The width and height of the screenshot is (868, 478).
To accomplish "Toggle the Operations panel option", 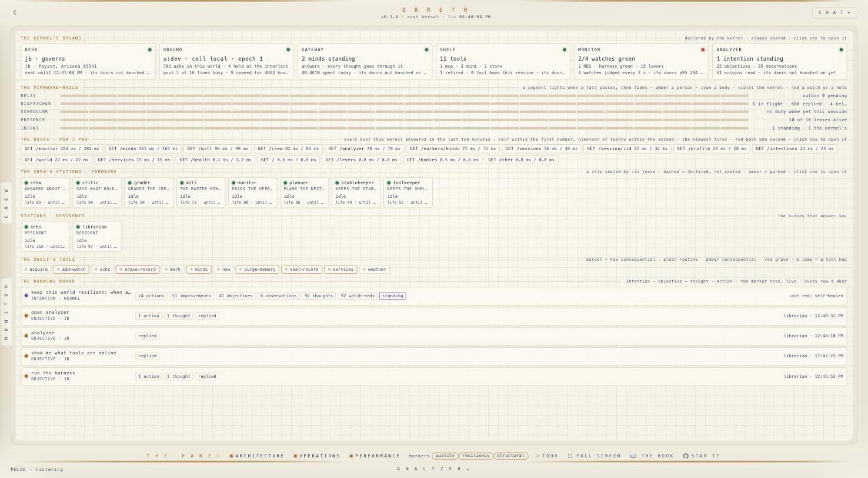I will pyautogui.click(x=317, y=456).
